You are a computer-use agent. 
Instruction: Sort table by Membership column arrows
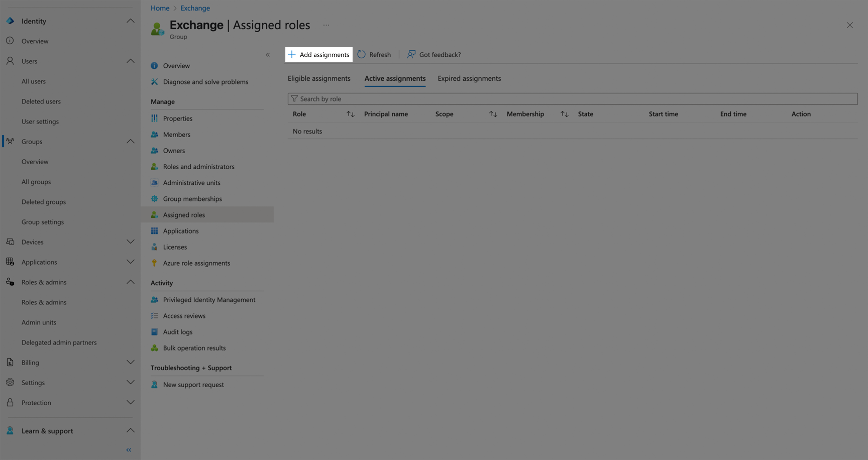(565, 114)
